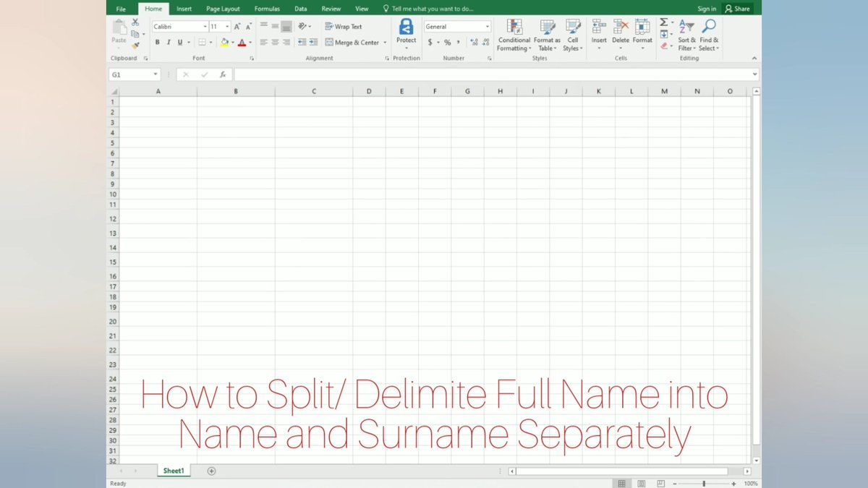Click the Clear eraser icon
The width and height of the screenshot is (868, 488).
click(x=663, y=46)
